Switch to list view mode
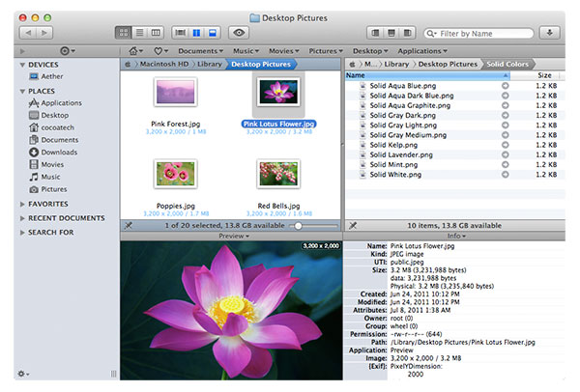 point(140,33)
